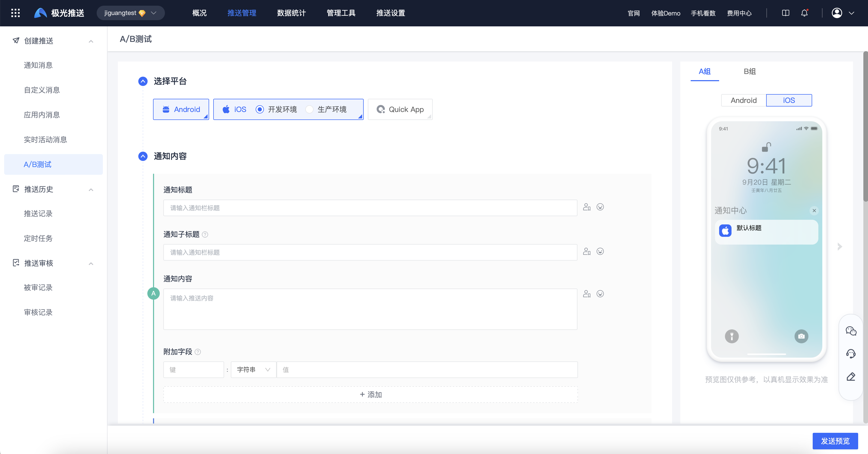Viewport: 868px width, 454px height.
Task: Insert user variable into 通知标题 field
Action: click(587, 207)
